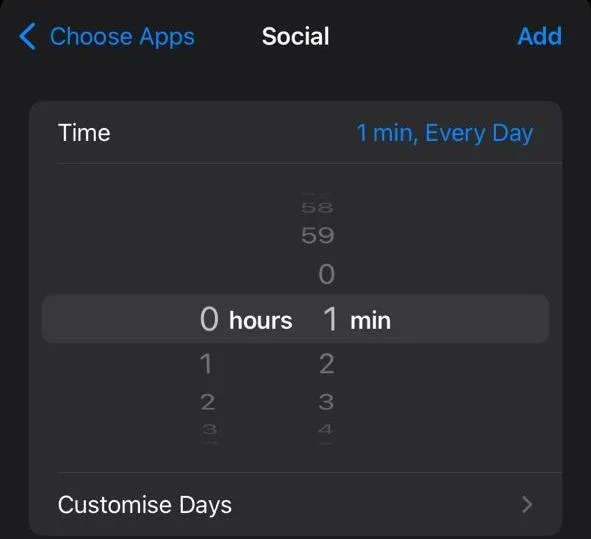
Task: Select 59 in the minutes wheel
Action: tap(317, 236)
